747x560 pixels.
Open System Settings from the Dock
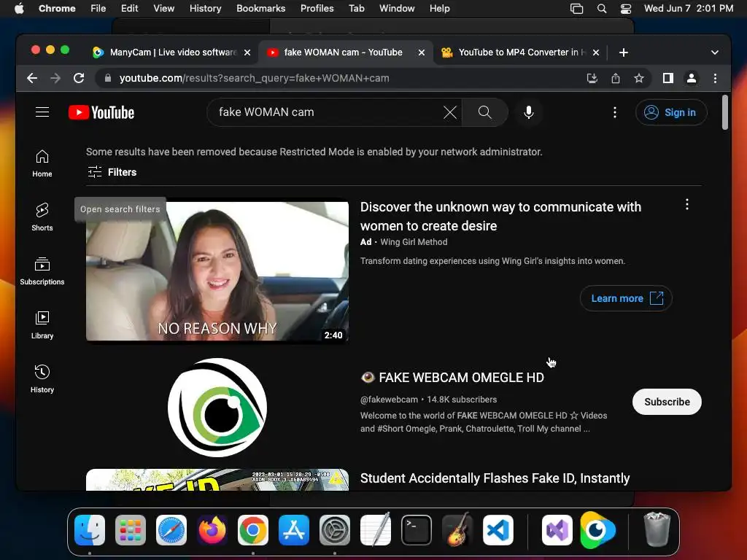point(334,530)
